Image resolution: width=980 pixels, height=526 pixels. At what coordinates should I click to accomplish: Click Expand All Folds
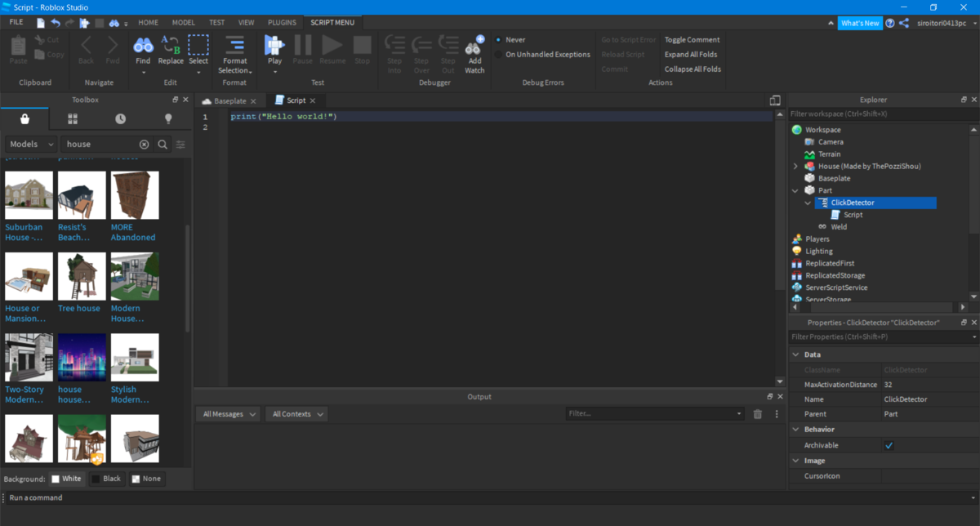click(691, 55)
